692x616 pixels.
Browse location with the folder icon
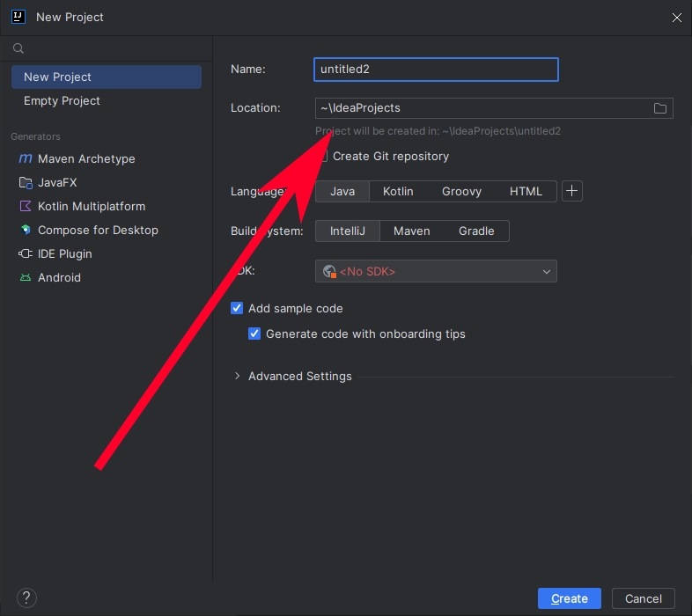point(660,108)
